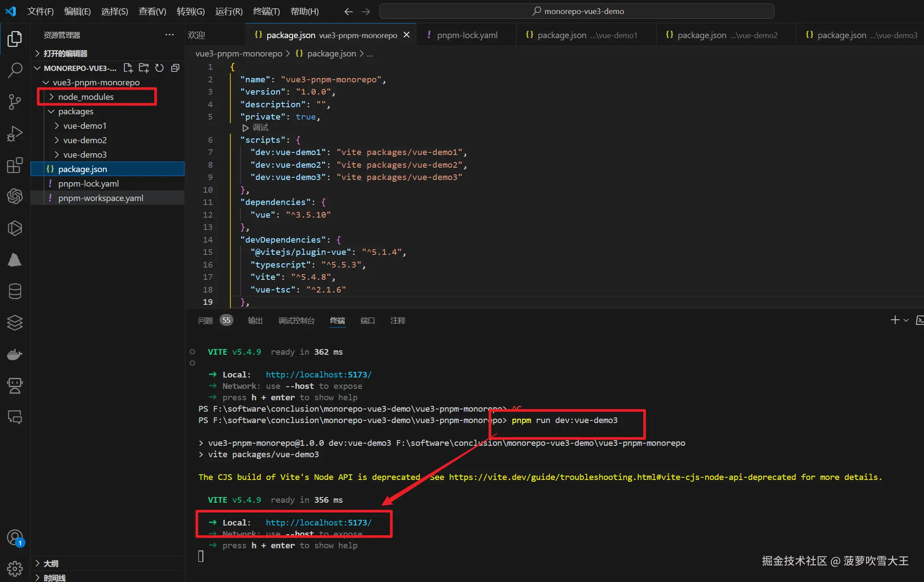Open the Search view in activity bar
The image size is (924, 582).
[x=15, y=70]
